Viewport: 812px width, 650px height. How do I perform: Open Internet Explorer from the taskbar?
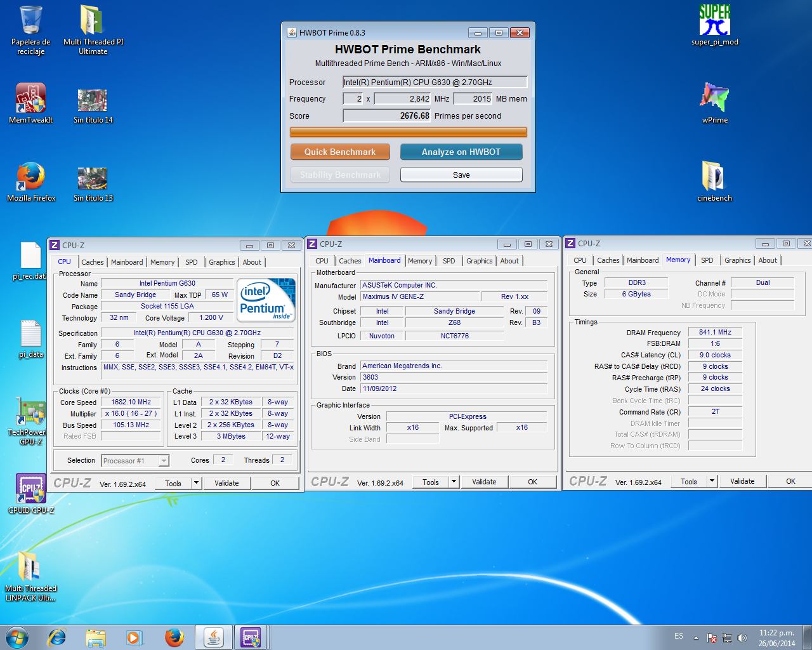57,637
